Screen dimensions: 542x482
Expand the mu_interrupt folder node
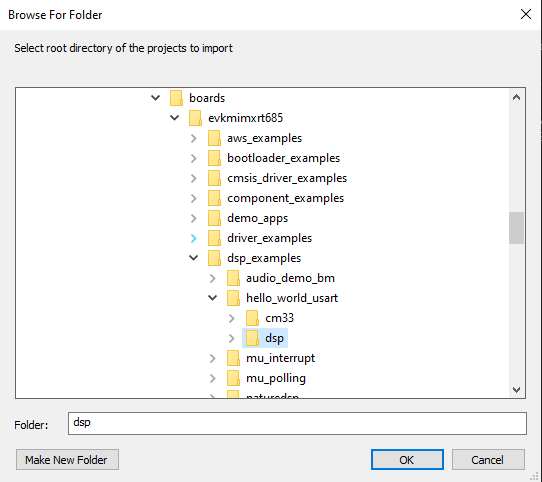(x=213, y=359)
